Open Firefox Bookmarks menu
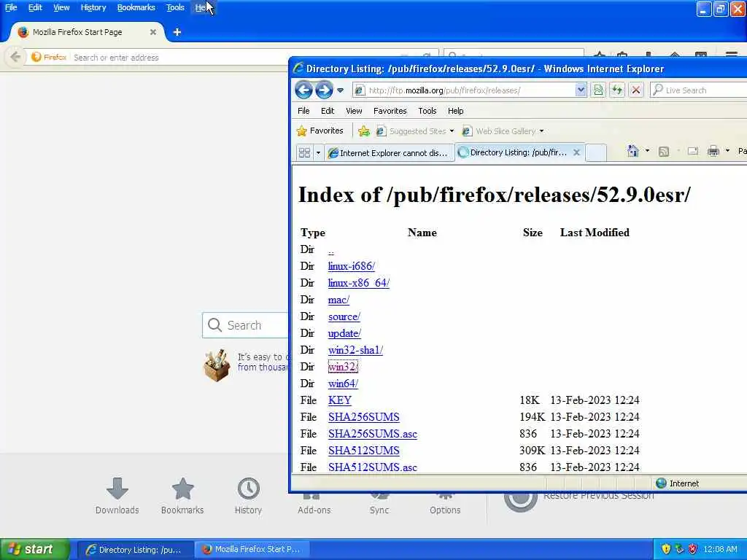Image resolution: width=747 pixels, height=560 pixels. (136, 7)
